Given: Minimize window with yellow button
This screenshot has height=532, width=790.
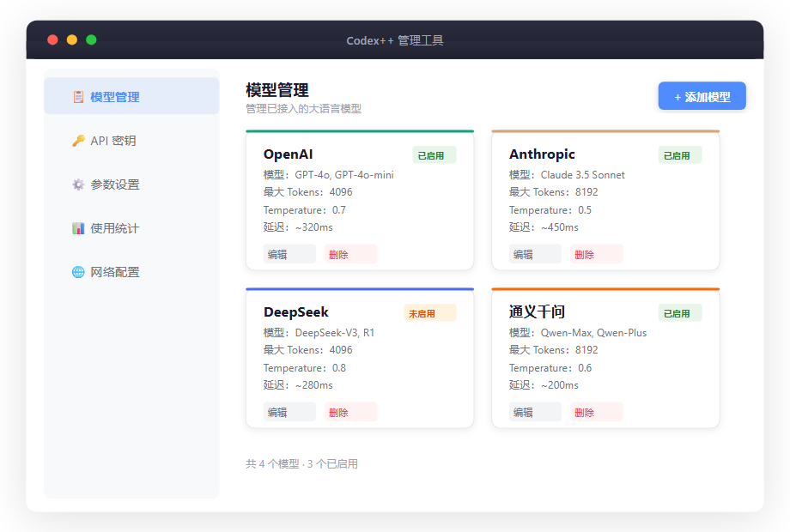Looking at the screenshot, I should (72, 39).
